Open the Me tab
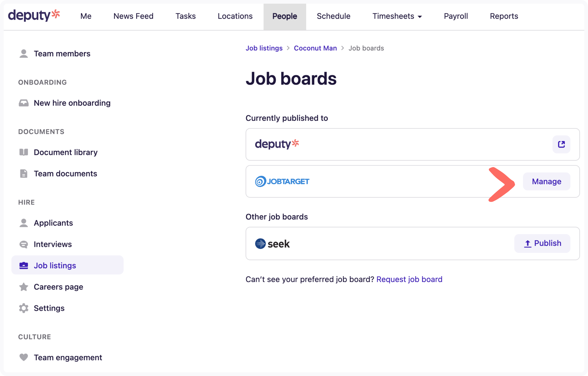 click(86, 16)
